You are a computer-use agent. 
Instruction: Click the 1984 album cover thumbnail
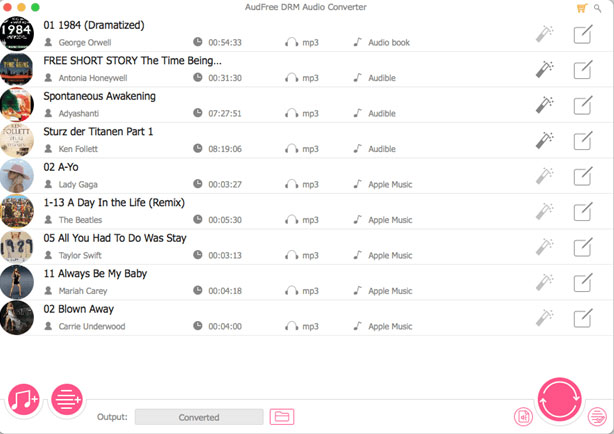17,34
